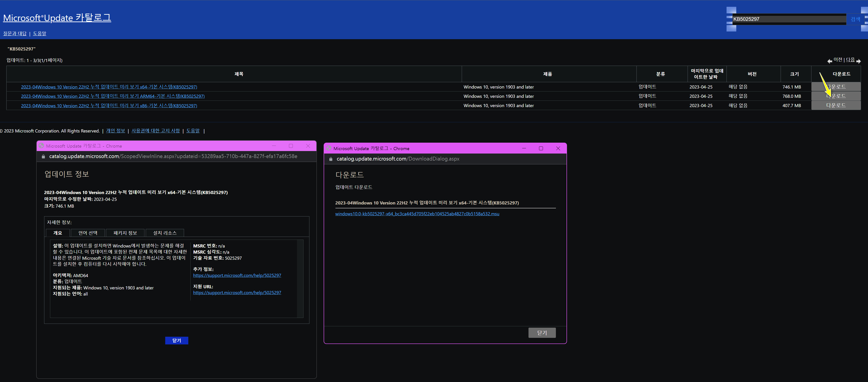
Task: Click the 기술 자료 번호: 5025297 text
Action: (x=217, y=258)
